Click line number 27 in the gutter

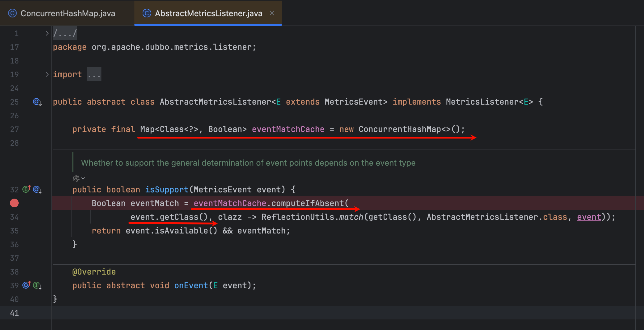14,129
